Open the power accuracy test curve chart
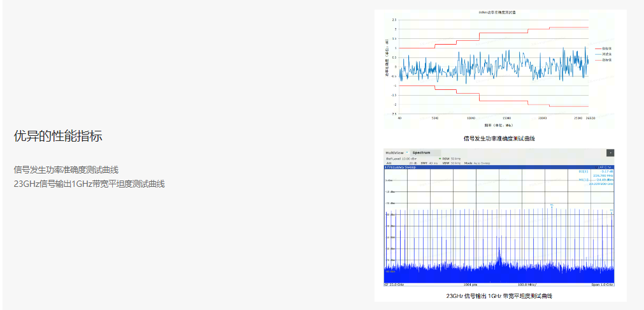Screen dimensions: 644x310 click(x=494, y=67)
